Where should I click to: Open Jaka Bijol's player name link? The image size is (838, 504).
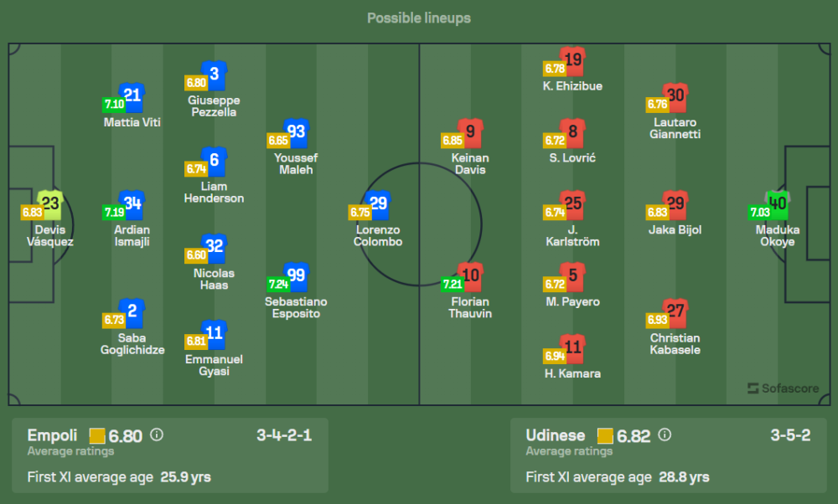tap(675, 230)
